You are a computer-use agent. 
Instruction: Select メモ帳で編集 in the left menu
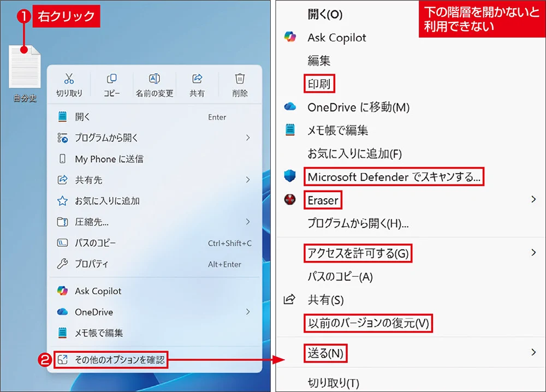155,333
